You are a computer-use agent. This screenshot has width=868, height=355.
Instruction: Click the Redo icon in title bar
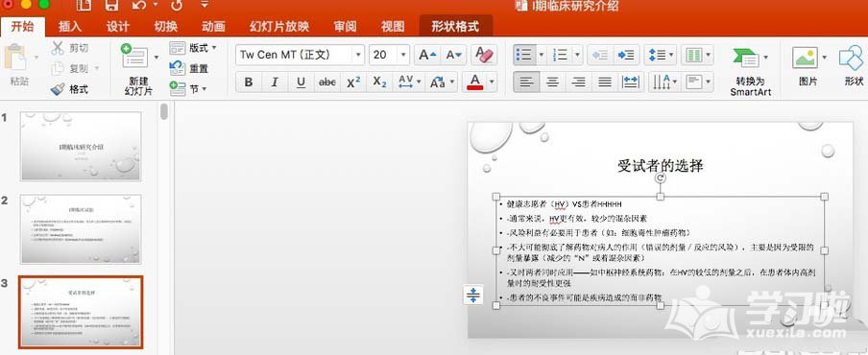(177, 6)
